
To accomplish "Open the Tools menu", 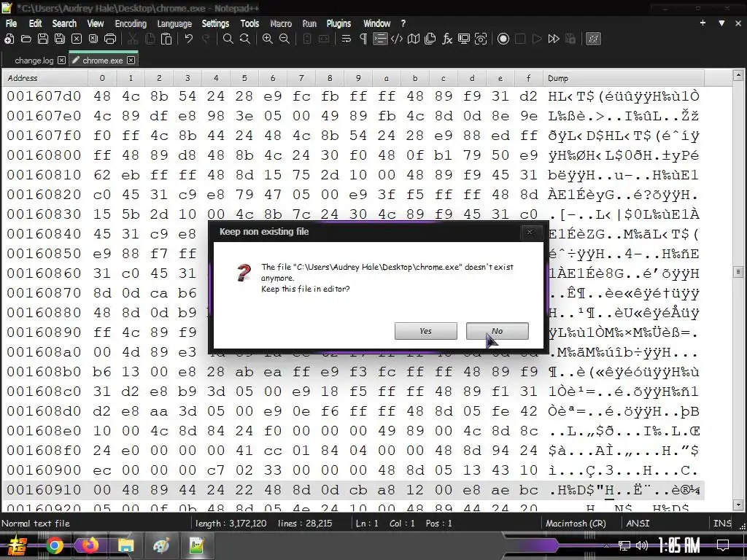I will [x=249, y=23].
